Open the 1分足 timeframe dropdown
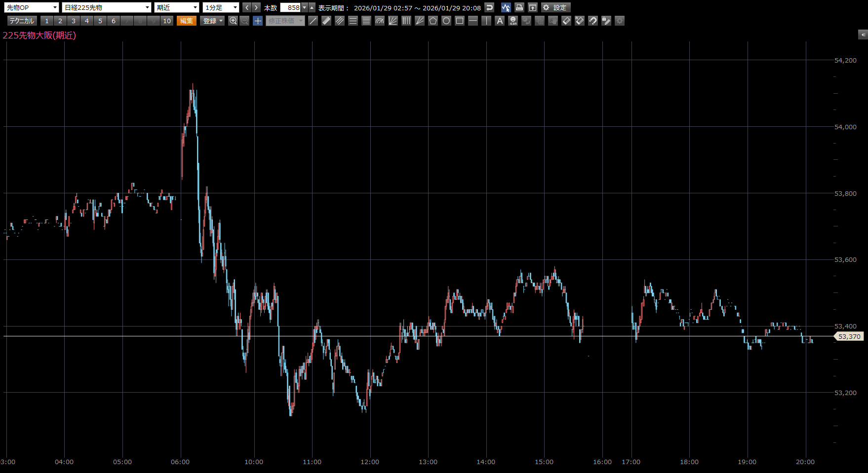The height and width of the screenshot is (473, 868). pyautogui.click(x=221, y=7)
